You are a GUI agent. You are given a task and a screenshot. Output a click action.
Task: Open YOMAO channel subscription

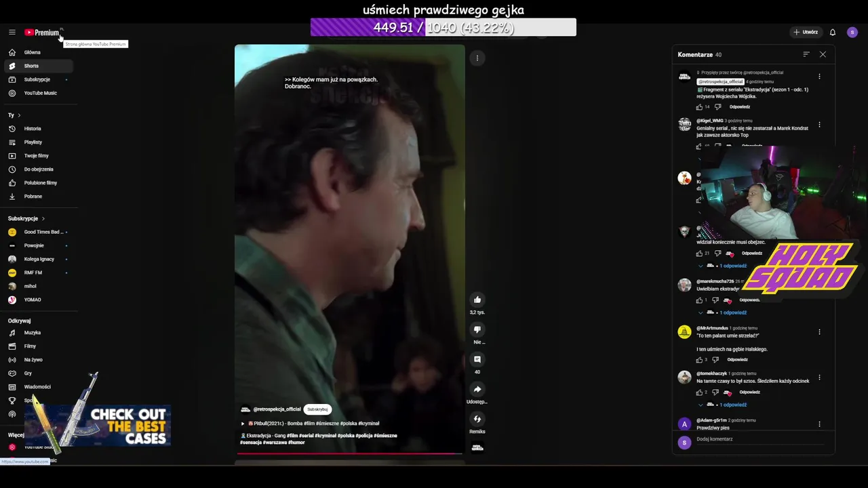pos(39,300)
